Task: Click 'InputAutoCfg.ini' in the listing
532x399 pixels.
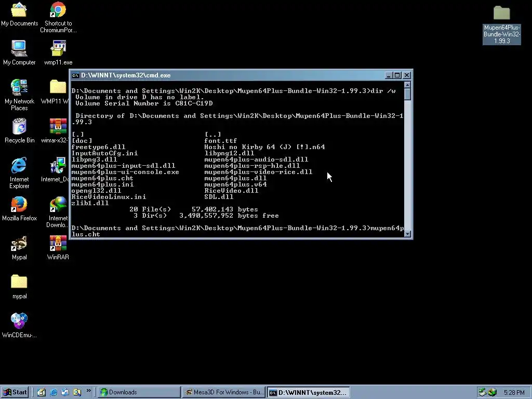Action: (x=104, y=153)
